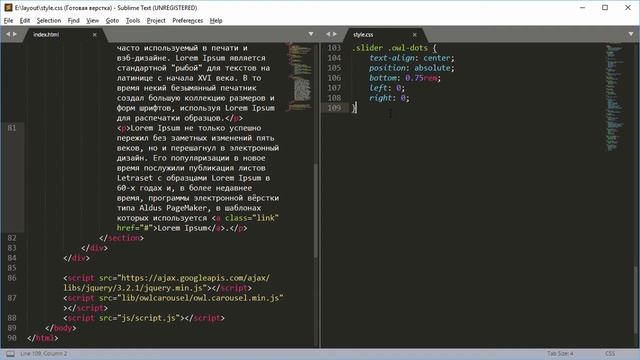Go to next tab in left pane
640x360 pixels.
pos(15,34)
